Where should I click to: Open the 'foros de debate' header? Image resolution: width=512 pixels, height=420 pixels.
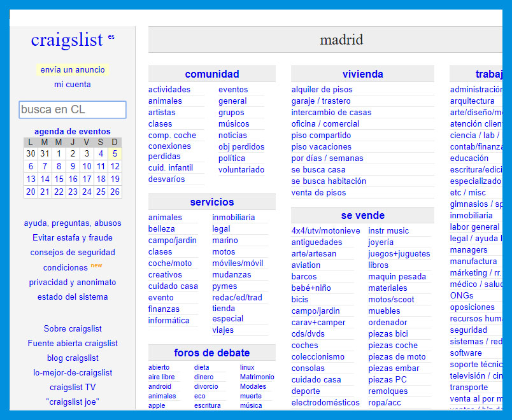[212, 353]
